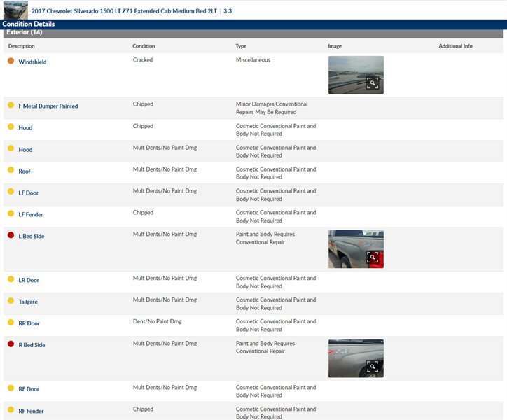Select Mult Dents/No Paint Dmg for Roof
This screenshot has width=507, height=420.
click(165, 169)
